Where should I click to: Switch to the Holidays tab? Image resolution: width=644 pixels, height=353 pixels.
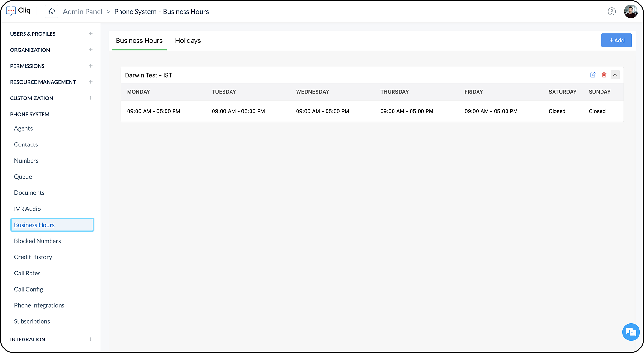tap(188, 41)
